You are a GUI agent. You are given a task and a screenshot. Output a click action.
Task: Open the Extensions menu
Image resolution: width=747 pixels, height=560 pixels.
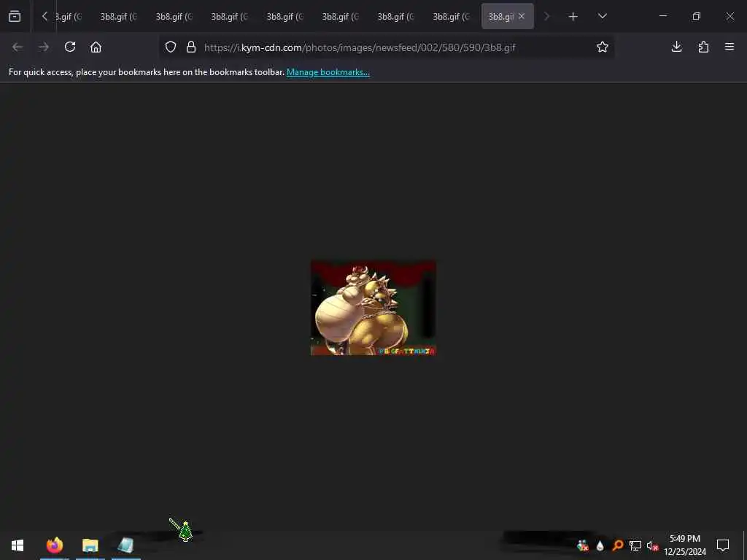[703, 47]
